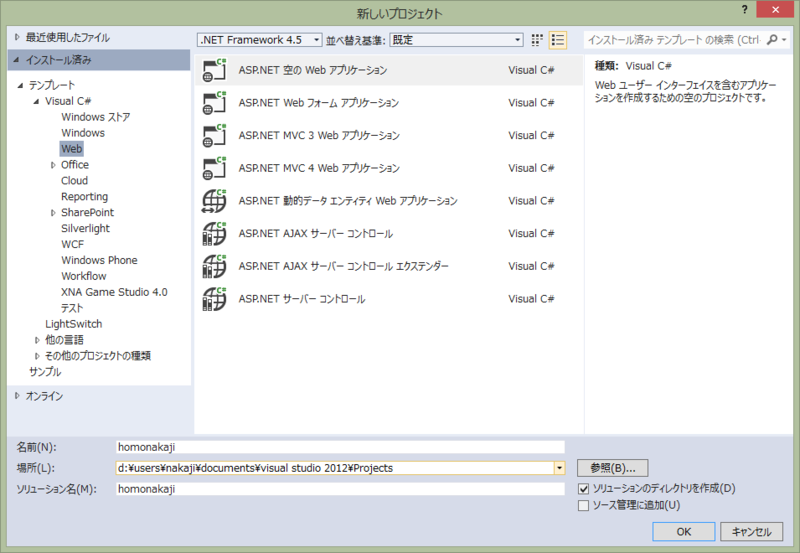This screenshot has width=800, height=553.
Task: Click the search magnifier icon
Action: point(772,39)
